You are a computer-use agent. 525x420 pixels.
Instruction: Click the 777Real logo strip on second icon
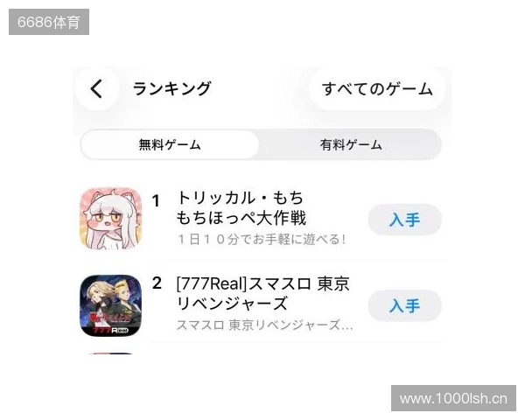click(x=111, y=331)
